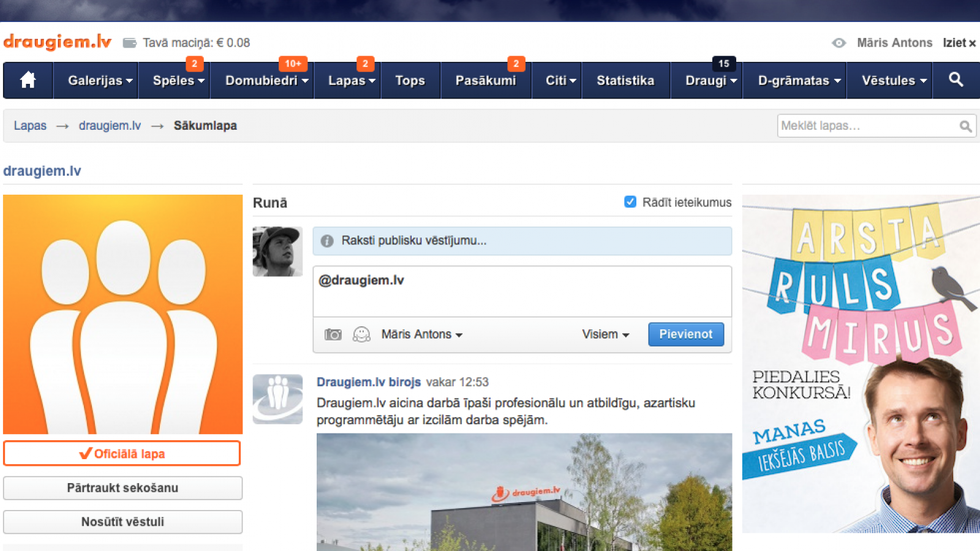This screenshot has height=551, width=980.
Task: Open the Visiem audience dropdown
Action: point(605,334)
